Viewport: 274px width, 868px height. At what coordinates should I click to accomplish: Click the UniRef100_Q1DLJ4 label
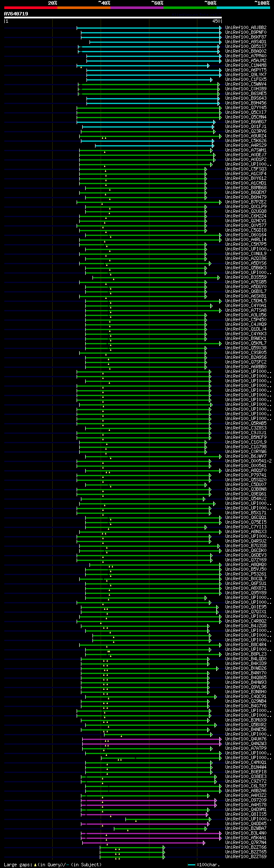[246, 329]
